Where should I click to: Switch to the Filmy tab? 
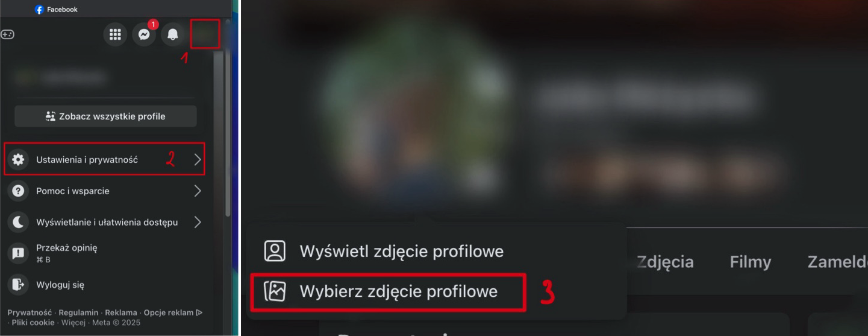pyautogui.click(x=750, y=262)
